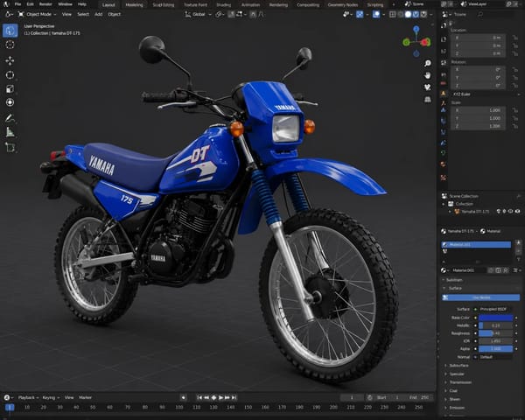Select the Move tool in the left toolbar

click(10, 60)
